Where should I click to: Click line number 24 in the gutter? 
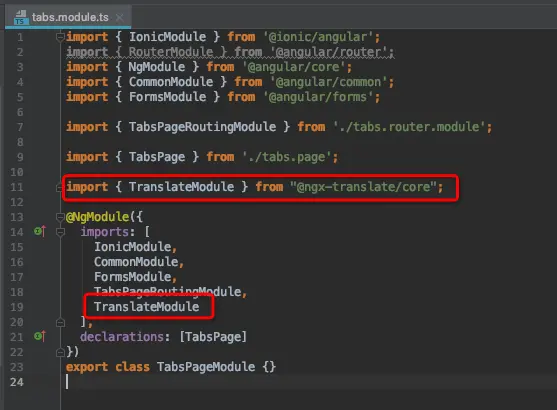click(x=17, y=382)
